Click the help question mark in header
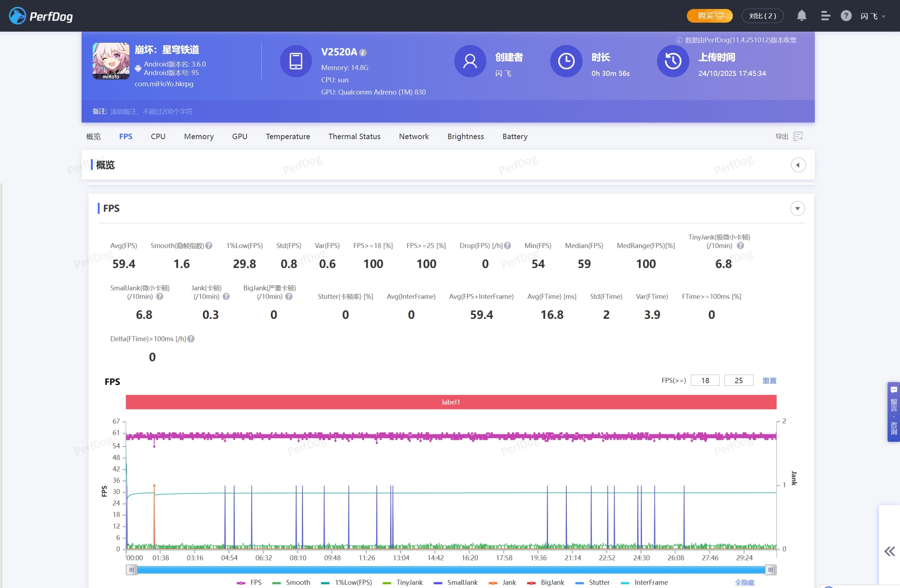Viewport: 900px width, 588px height. tap(846, 16)
